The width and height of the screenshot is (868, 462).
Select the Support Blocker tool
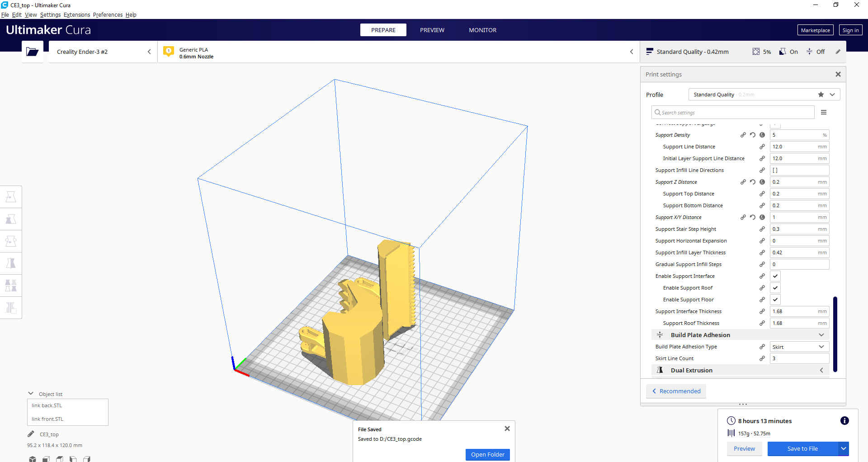coord(11,308)
